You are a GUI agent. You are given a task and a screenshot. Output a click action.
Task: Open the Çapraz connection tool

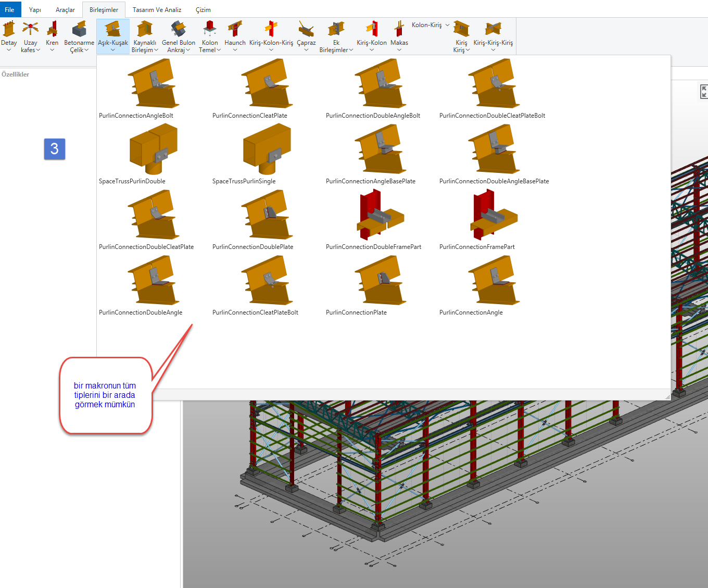pos(306,35)
